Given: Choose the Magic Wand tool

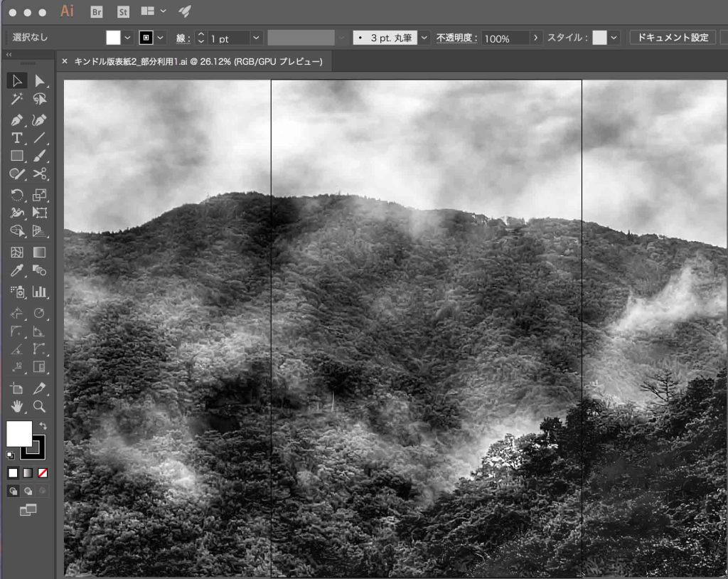Looking at the screenshot, I should click(17, 98).
